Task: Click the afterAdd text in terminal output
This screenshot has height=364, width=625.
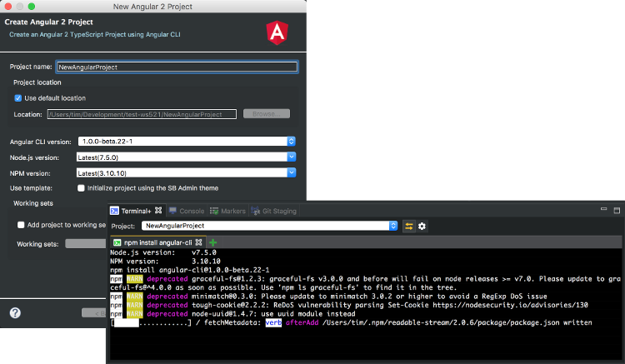Action: coord(302,322)
